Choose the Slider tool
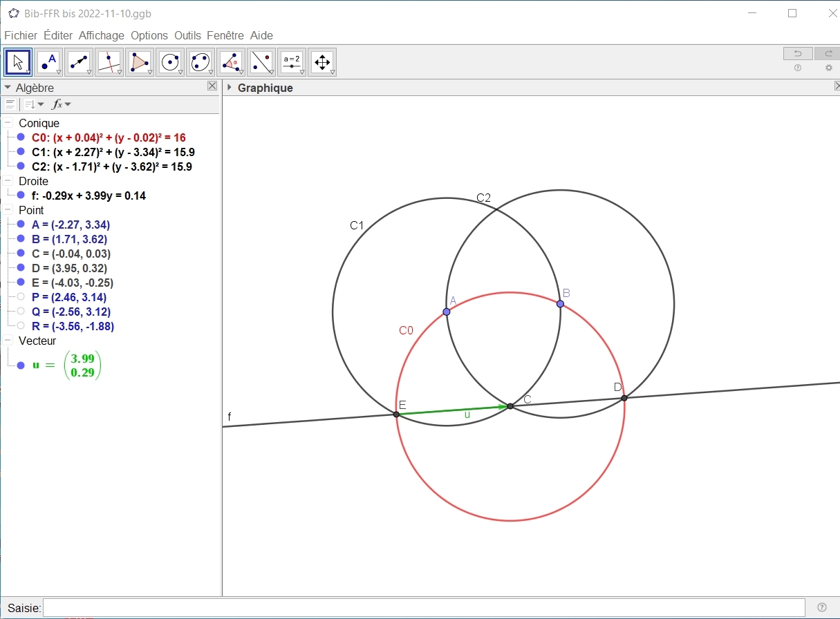Image resolution: width=840 pixels, height=619 pixels. click(292, 62)
